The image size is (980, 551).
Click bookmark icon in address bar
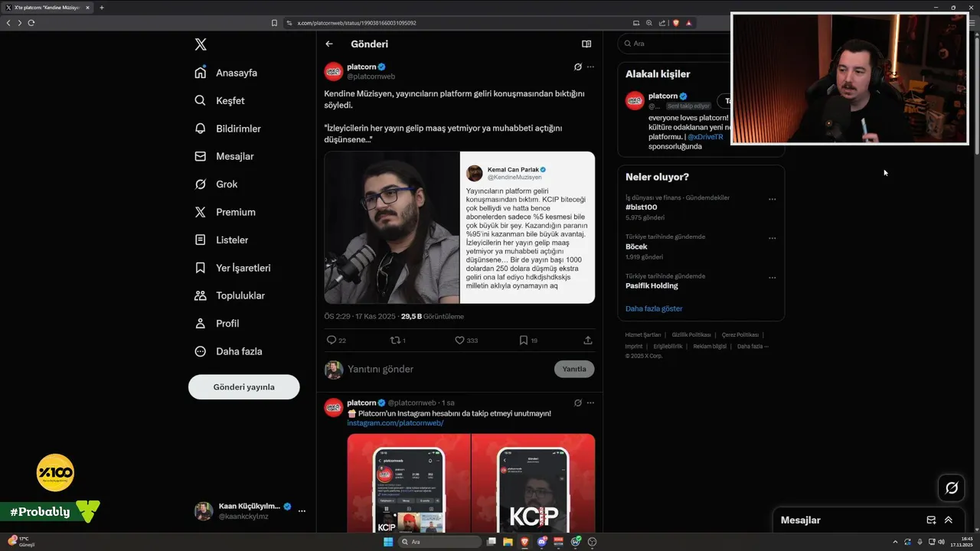(274, 23)
